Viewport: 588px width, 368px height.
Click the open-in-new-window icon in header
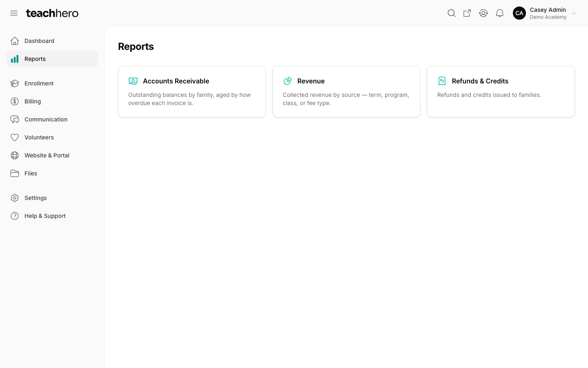point(467,13)
